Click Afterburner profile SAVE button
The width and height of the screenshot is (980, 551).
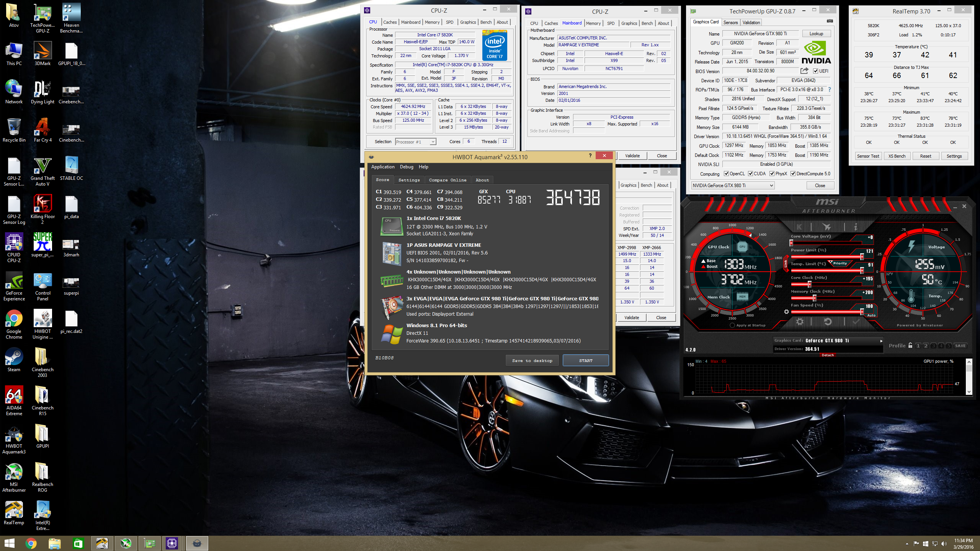960,346
